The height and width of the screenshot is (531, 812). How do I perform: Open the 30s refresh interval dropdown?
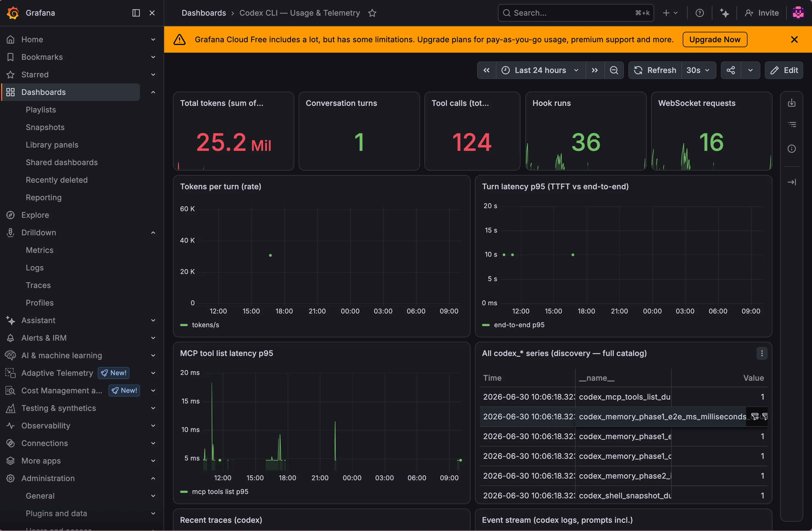pos(698,70)
